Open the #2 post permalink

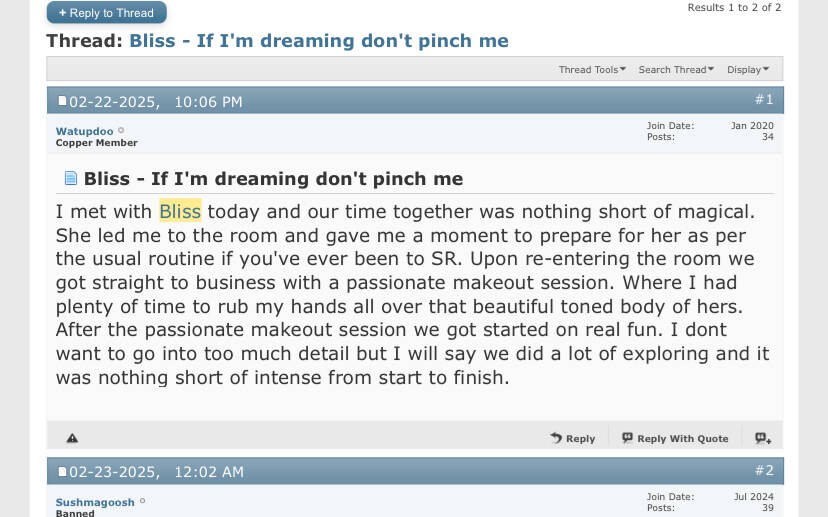pos(764,470)
